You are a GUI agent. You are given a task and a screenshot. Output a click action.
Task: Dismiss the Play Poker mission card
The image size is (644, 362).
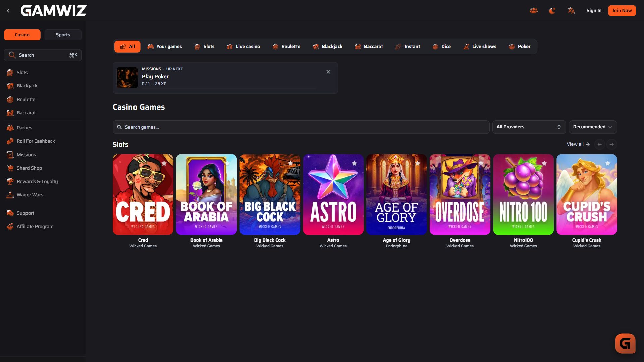(328, 72)
